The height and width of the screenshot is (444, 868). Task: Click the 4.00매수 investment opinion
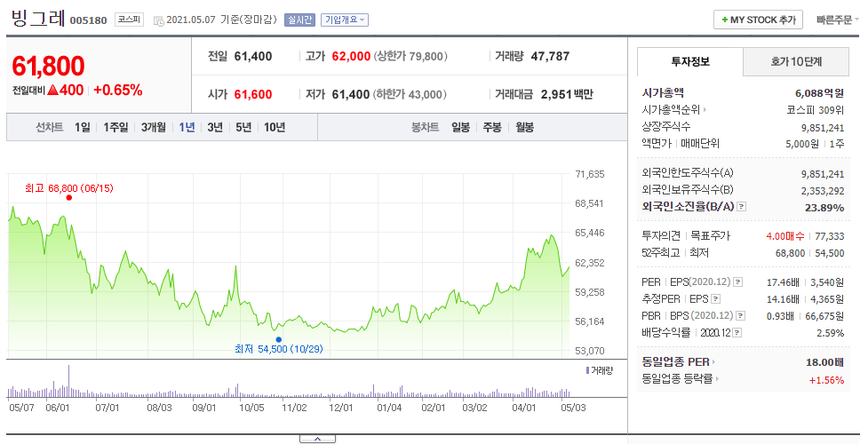coord(785,236)
